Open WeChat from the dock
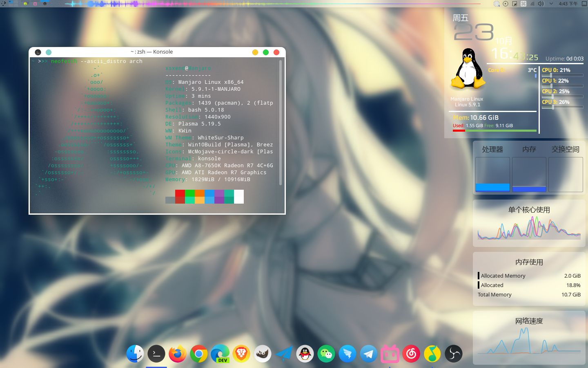The image size is (588, 368). tap(326, 354)
